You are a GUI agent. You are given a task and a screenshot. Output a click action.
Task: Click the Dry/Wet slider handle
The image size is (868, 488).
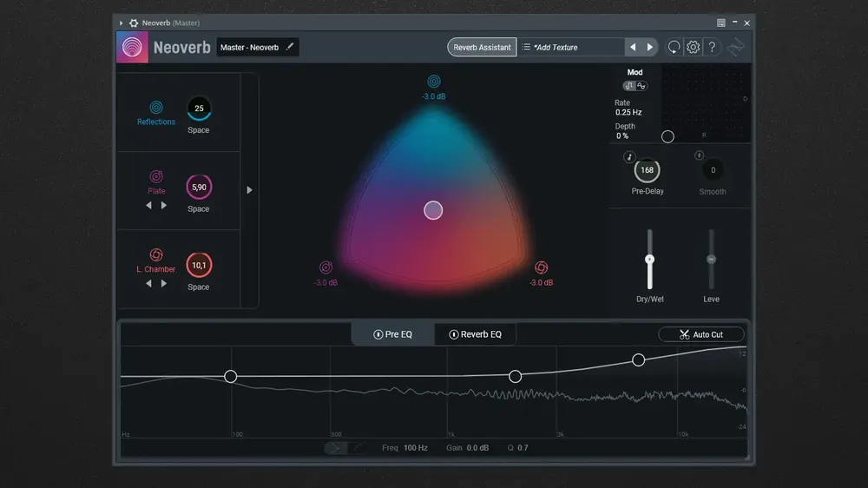[650, 260]
